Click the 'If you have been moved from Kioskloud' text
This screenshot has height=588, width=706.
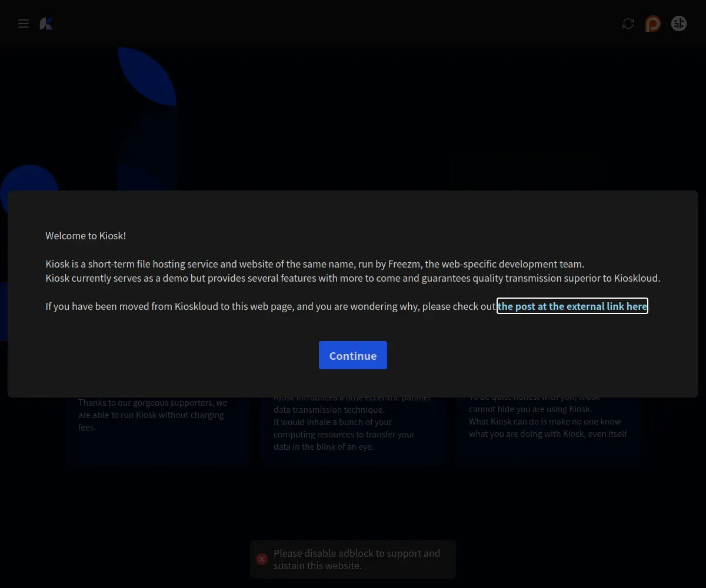coord(271,306)
